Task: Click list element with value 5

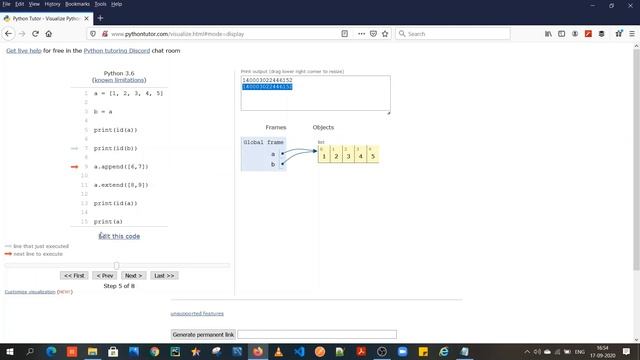Action: click(x=373, y=154)
